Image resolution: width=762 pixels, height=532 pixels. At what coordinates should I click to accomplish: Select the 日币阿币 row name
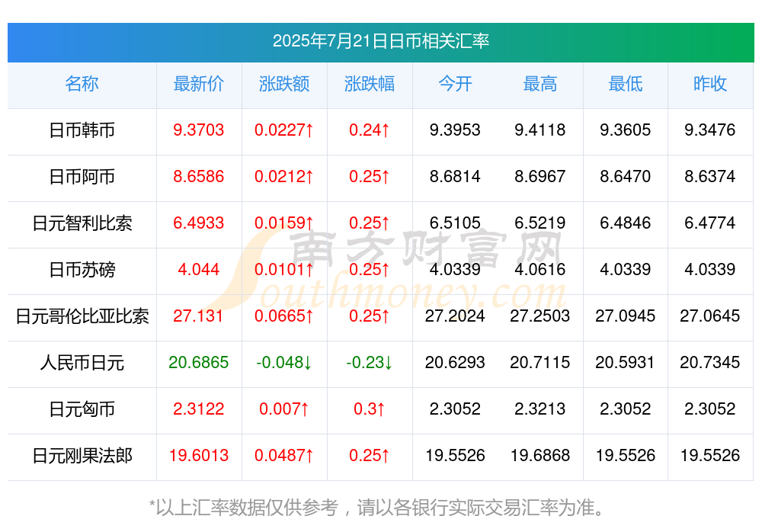tap(82, 177)
